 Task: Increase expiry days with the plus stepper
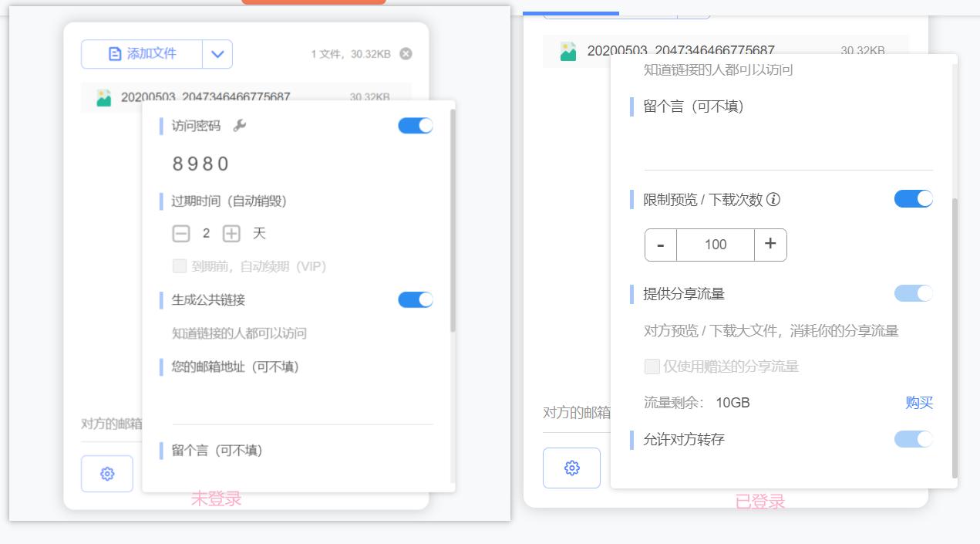tap(231, 232)
